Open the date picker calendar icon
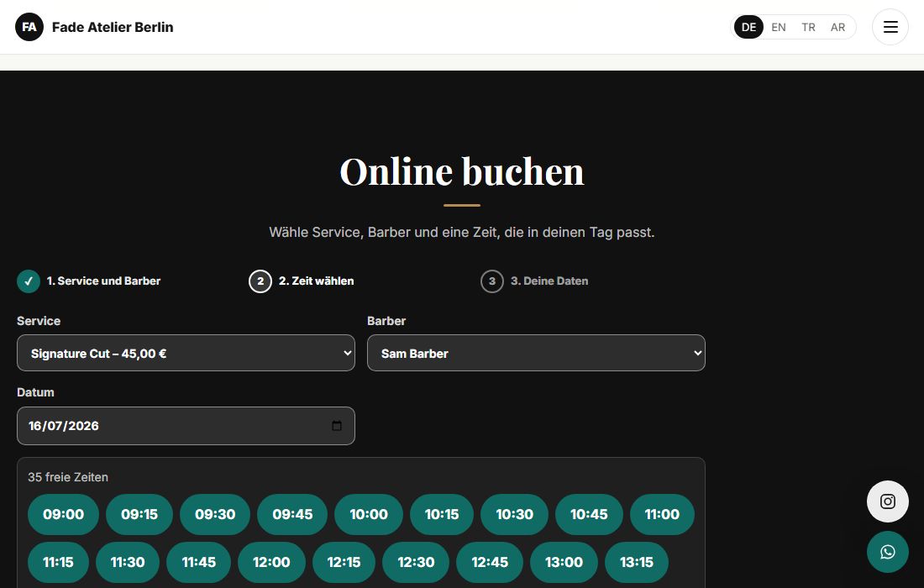 [337, 425]
